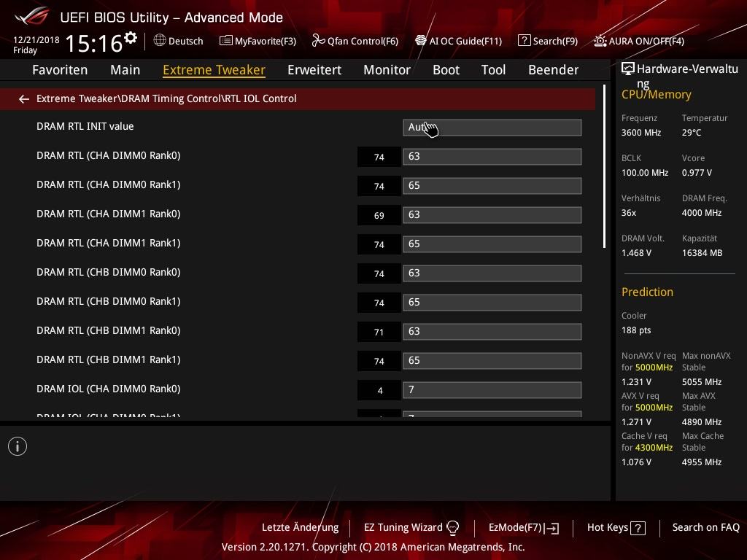Open the Favoriten tab
The image size is (747, 560).
(x=60, y=70)
